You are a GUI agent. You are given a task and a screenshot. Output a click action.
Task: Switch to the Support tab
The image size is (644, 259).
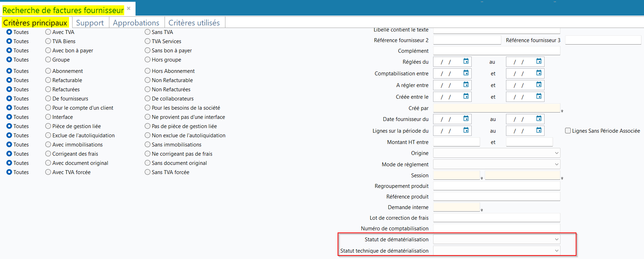[x=90, y=23]
